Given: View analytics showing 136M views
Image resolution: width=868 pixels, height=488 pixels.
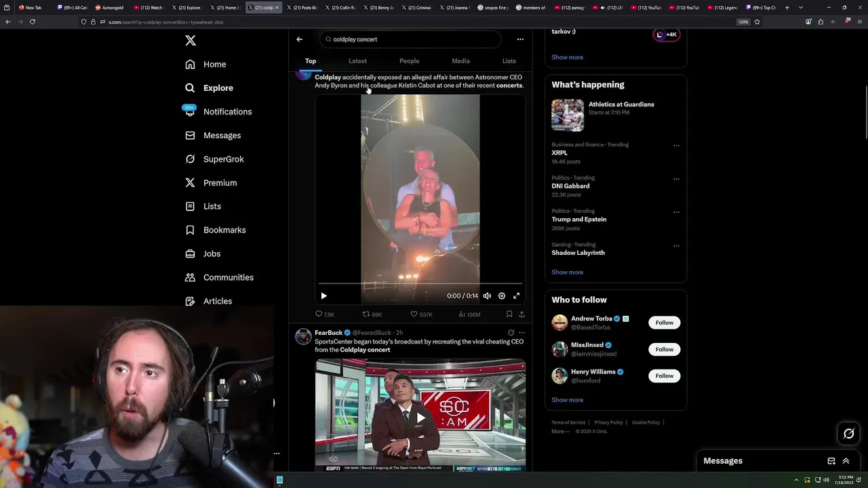Looking at the screenshot, I should click(469, 314).
